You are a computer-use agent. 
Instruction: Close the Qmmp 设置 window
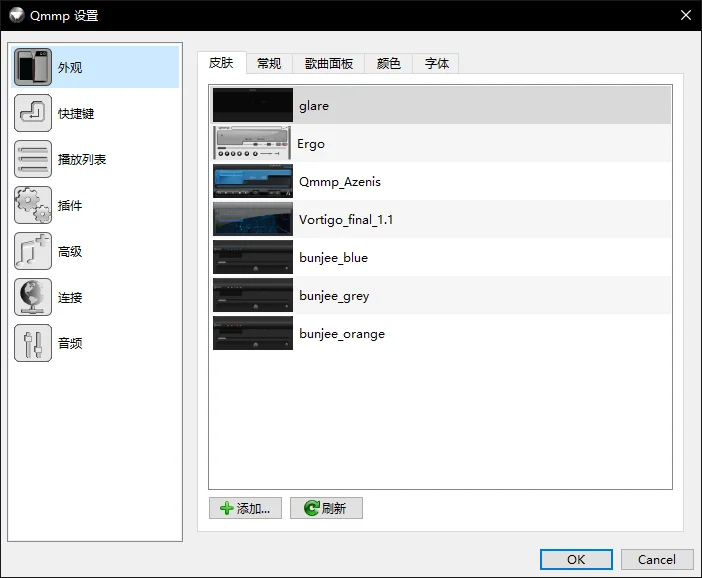tap(685, 15)
